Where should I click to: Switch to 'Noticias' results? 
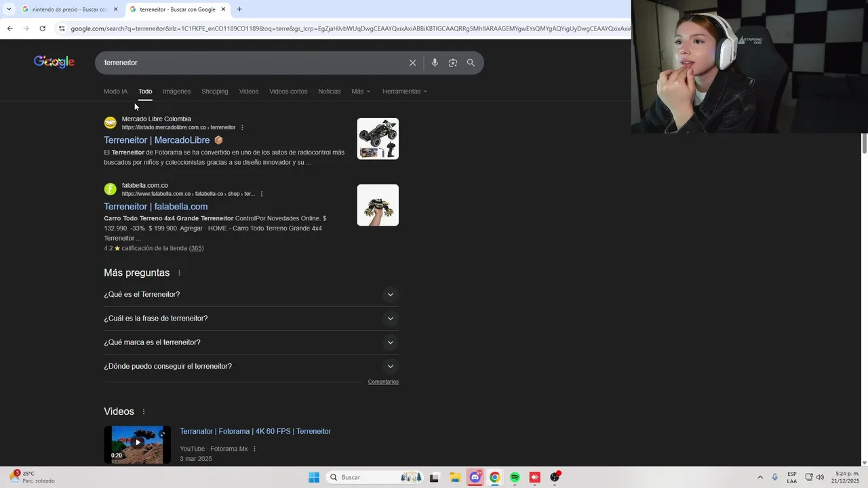pos(330,91)
